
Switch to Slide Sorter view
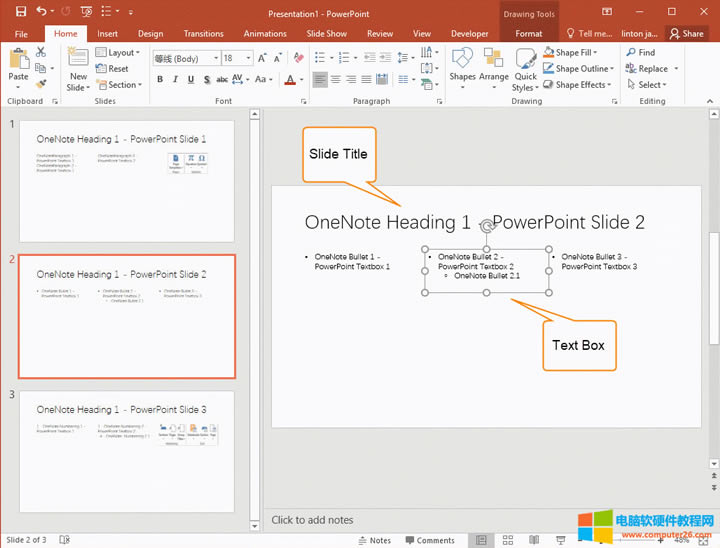[x=508, y=540]
